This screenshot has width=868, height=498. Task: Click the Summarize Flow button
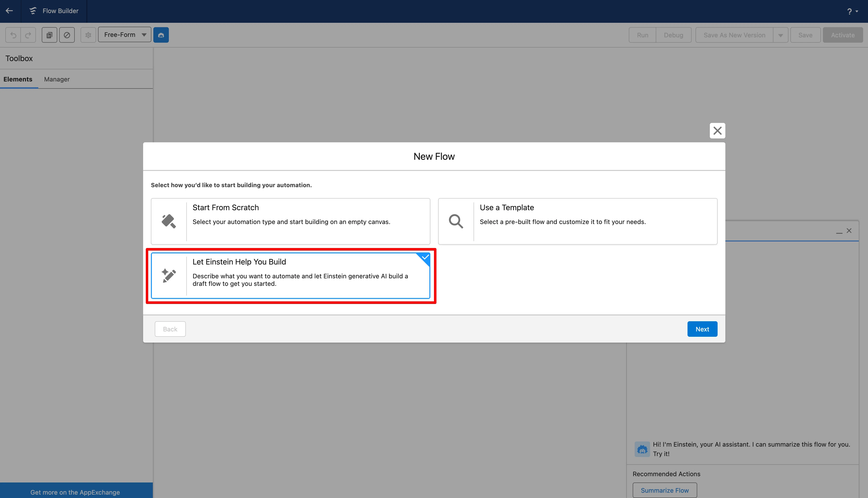coord(665,490)
